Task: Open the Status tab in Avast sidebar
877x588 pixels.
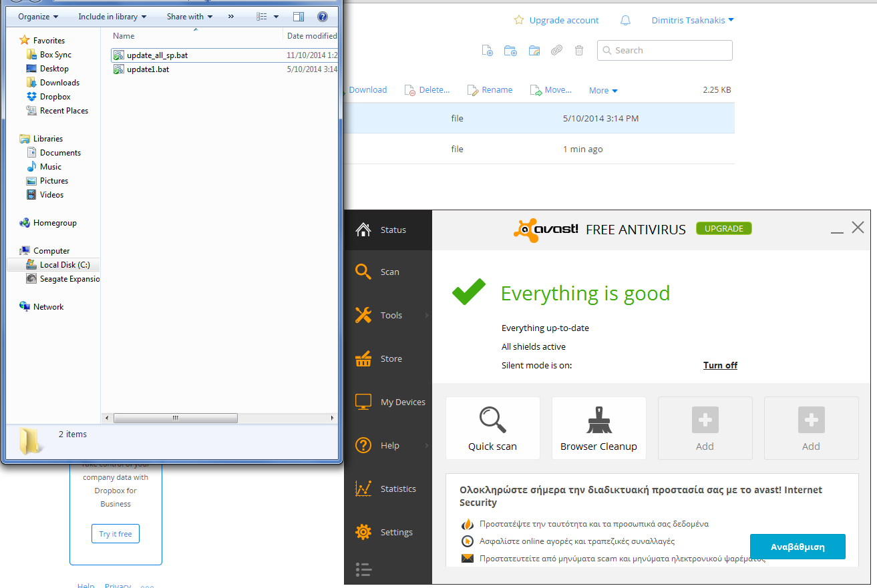Action: click(387, 230)
